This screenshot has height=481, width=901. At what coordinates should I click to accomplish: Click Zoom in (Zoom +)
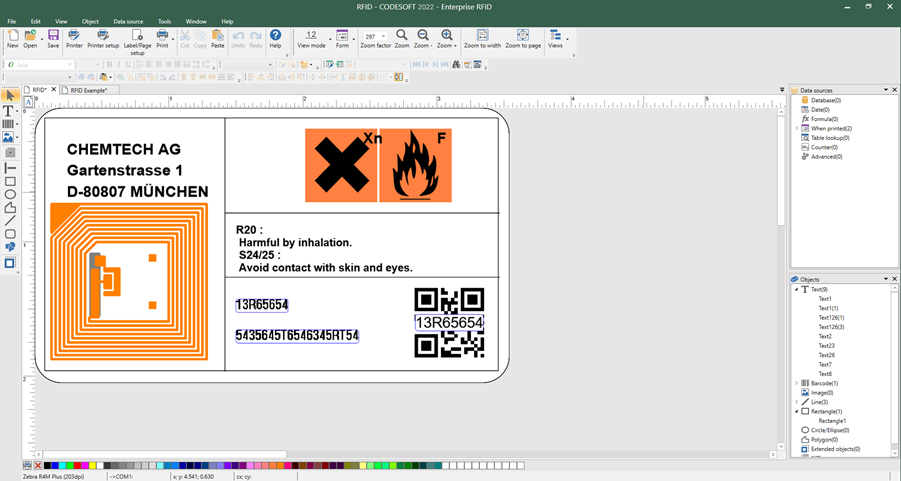click(446, 39)
